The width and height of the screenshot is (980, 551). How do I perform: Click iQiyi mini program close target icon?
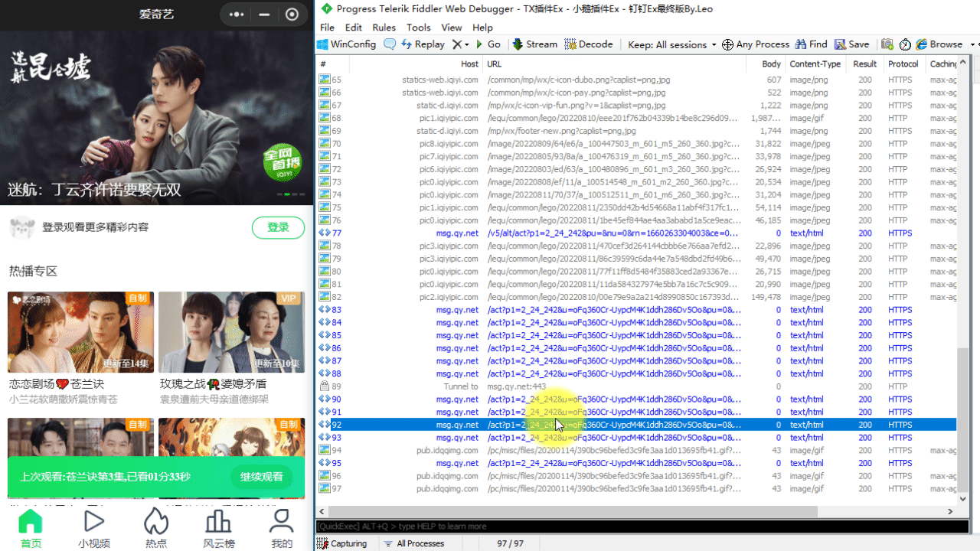[x=292, y=15]
